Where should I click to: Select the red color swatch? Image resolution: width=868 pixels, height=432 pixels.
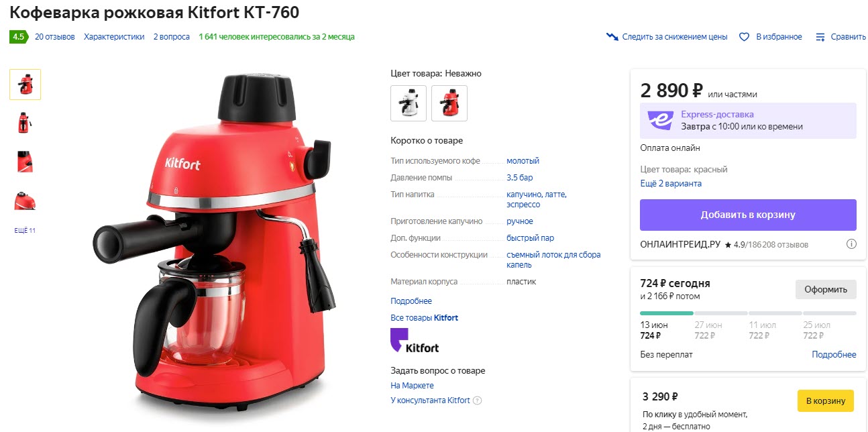point(449,103)
